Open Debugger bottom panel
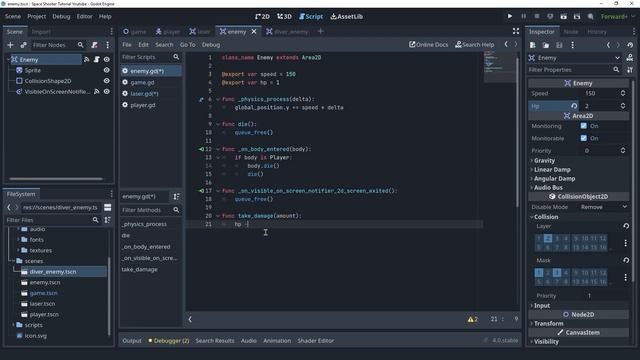Viewport: 640px width, 360px height. click(169, 340)
